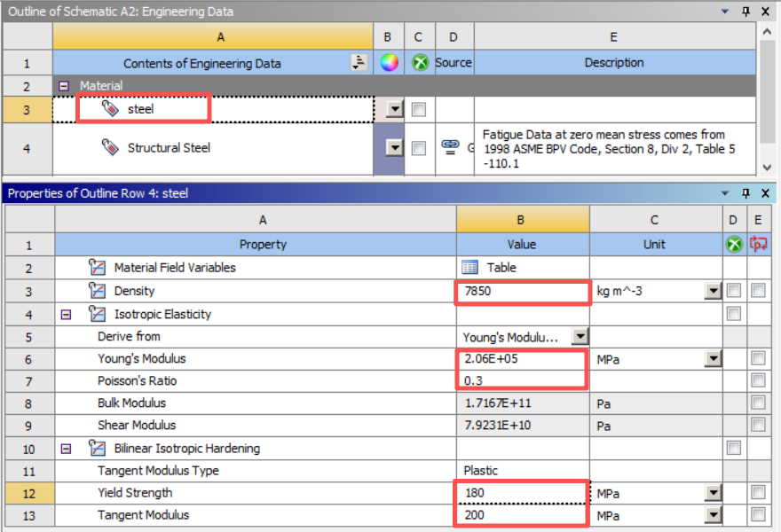Screen dimensions: 781x532
Task: Collapse the Isotropic Elasticity property group
Action: click(x=66, y=315)
